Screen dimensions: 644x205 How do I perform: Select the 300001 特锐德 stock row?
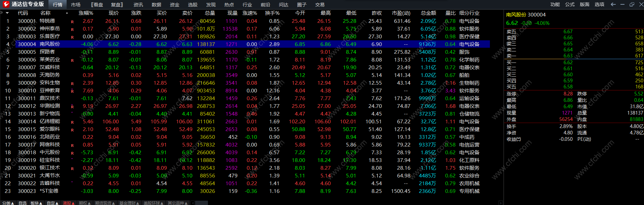245,21
